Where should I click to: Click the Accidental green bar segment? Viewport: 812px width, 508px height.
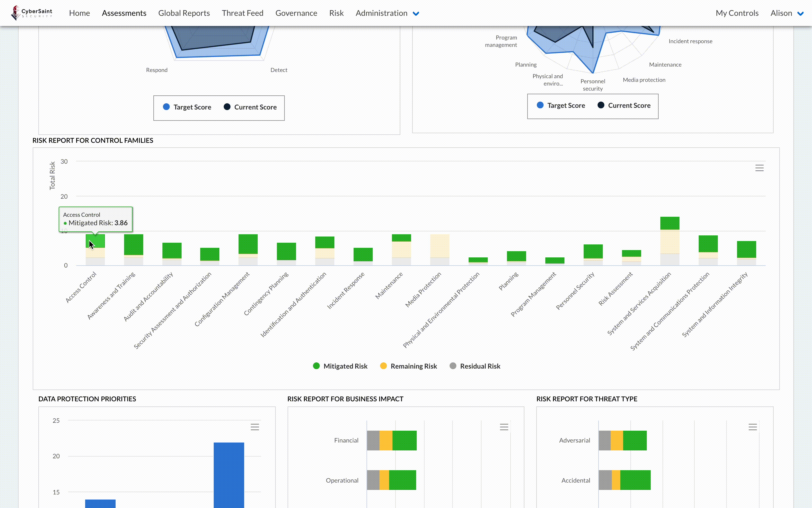tap(635, 480)
